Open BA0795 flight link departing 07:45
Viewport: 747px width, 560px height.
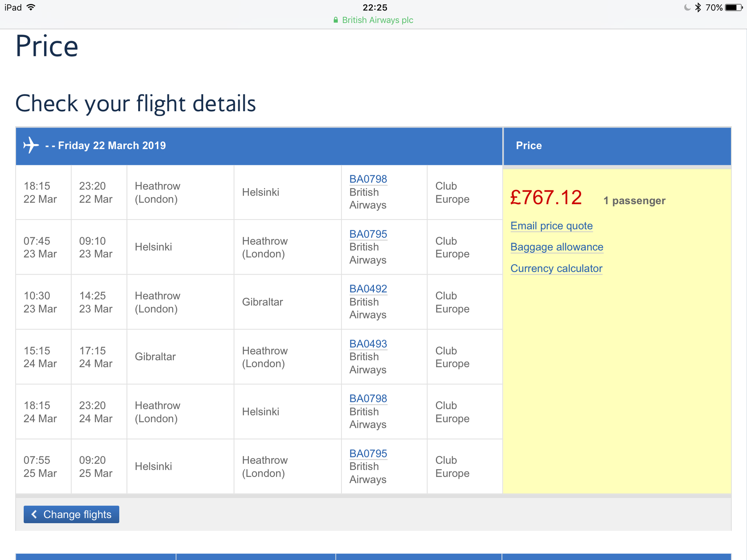coord(368,234)
